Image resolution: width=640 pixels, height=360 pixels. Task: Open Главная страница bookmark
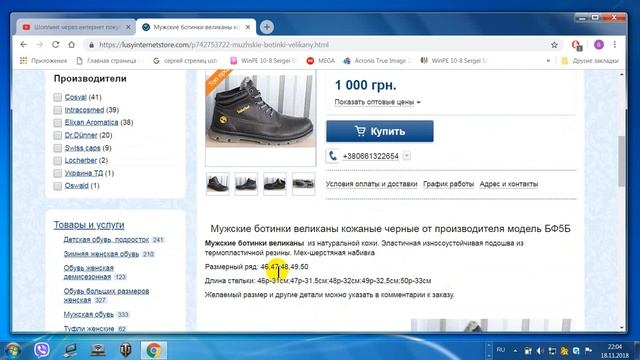coord(108,61)
